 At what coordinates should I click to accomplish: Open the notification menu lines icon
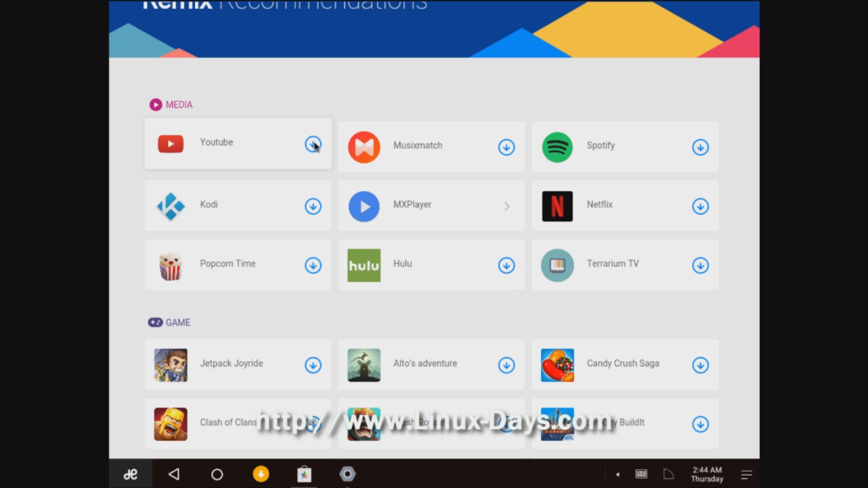click(746, 474)
